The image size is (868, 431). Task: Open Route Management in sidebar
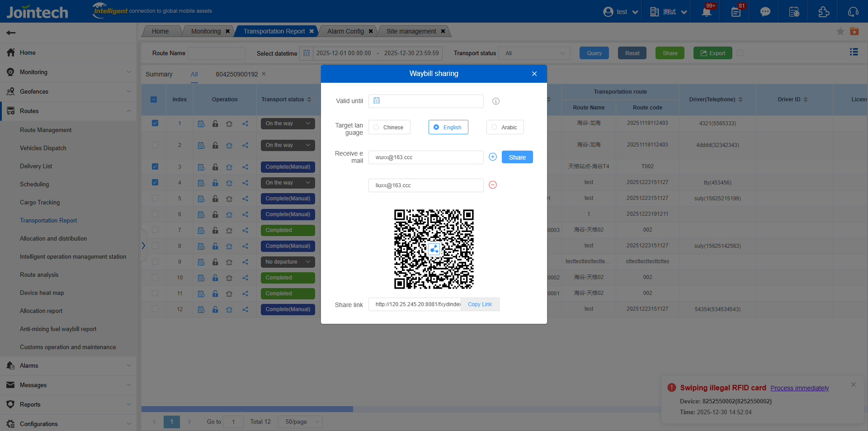click(x=46, y=130)
